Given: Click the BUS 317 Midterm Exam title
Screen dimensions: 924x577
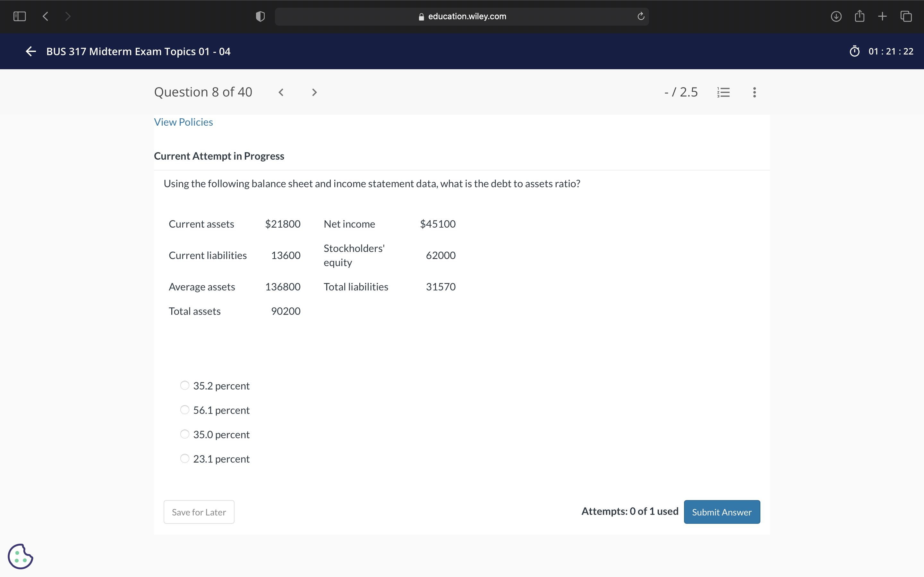Looking at the screenshot, I should click(138, 51).
